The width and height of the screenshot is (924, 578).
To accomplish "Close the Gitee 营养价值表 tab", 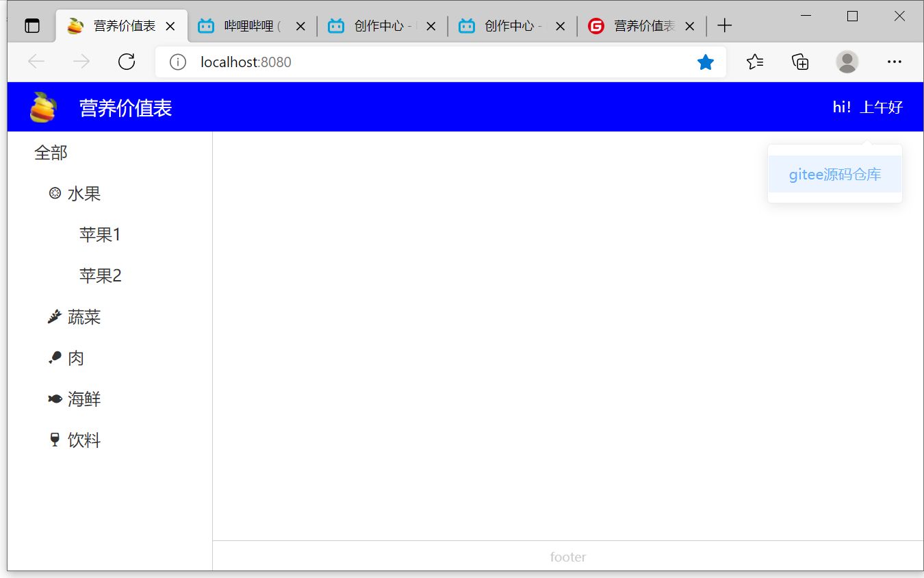I will 690,27.
